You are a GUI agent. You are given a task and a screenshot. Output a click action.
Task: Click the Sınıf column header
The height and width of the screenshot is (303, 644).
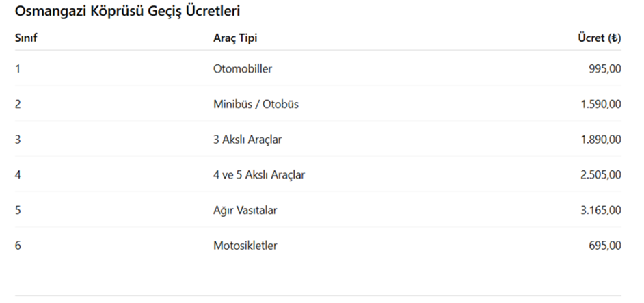[x=26, y=38]
